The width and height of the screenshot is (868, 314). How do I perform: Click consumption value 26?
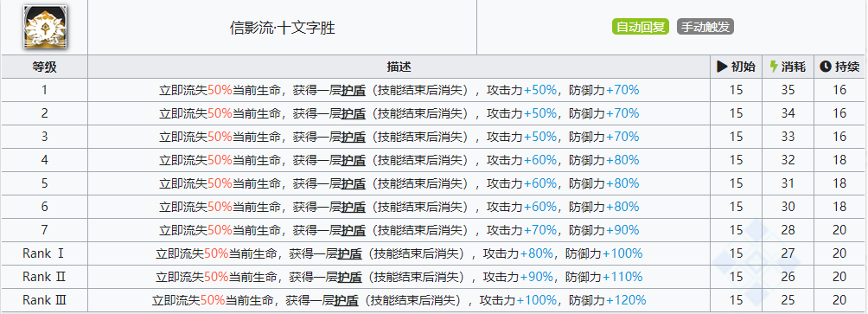788,277
